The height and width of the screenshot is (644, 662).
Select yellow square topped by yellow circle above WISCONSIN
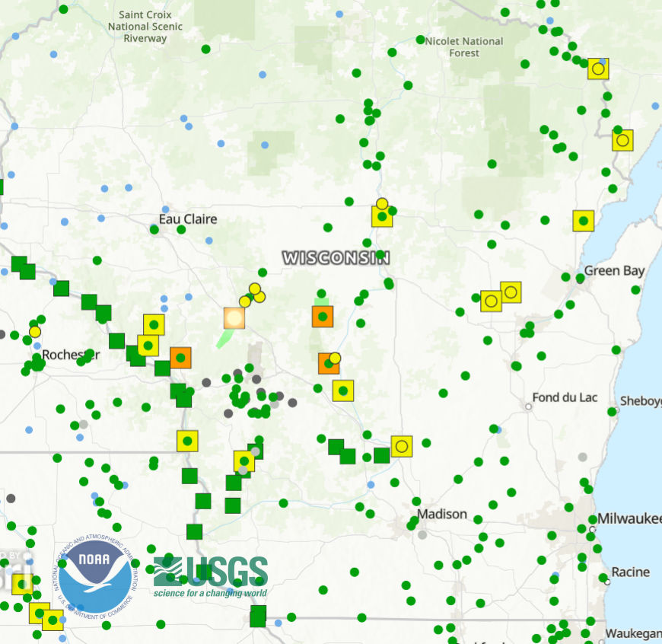(x=382, y=217)
